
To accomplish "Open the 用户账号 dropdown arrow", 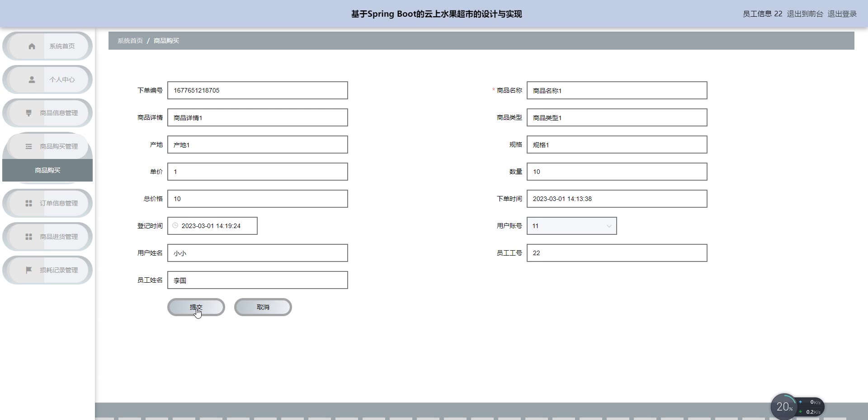I will pos(609,226).
